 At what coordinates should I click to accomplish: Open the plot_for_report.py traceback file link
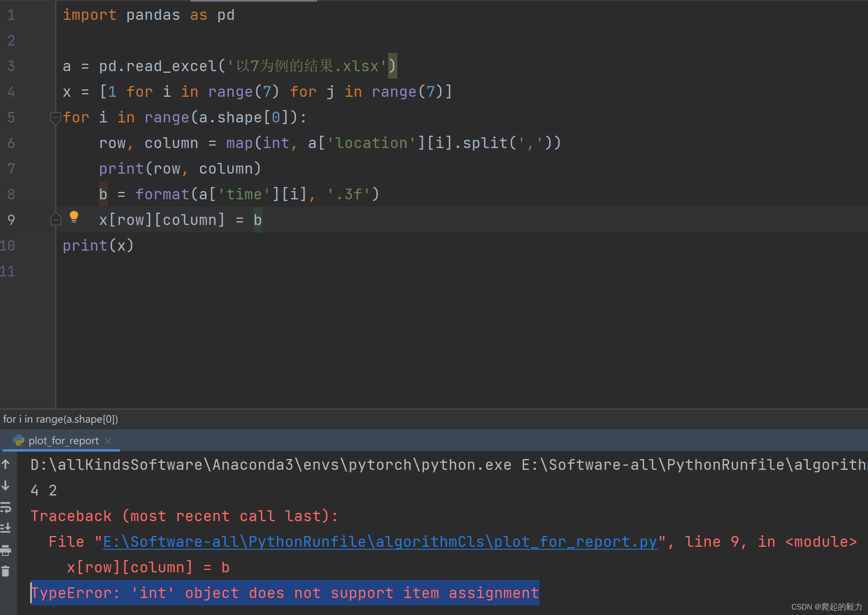click(x=379, y=542)
